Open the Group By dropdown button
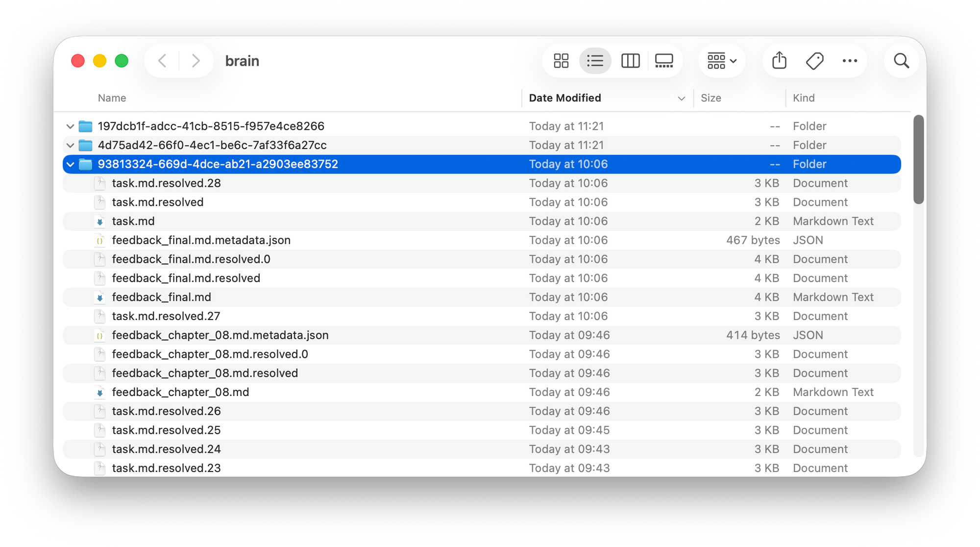This screenshot has width=980, height=547. (x=722, y=61)
